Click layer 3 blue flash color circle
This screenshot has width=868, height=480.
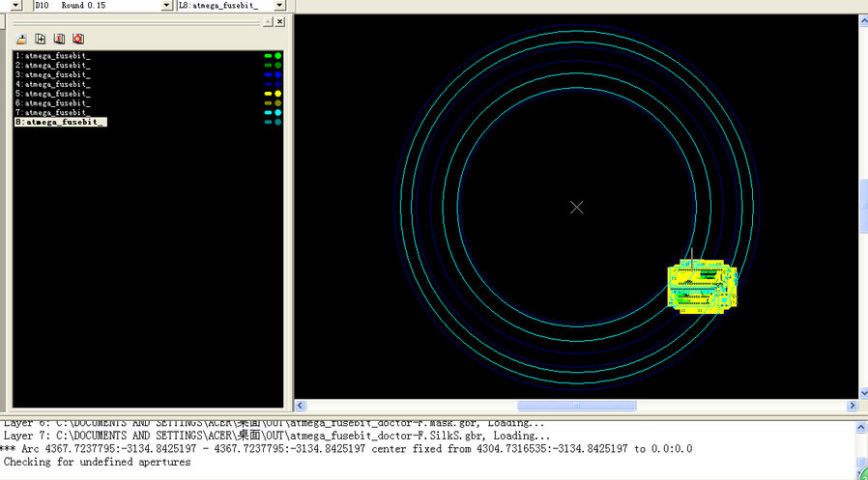277,74
